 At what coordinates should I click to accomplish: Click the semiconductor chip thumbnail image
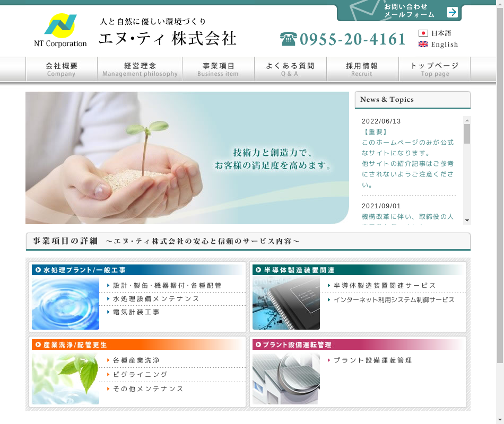[286, 303]
